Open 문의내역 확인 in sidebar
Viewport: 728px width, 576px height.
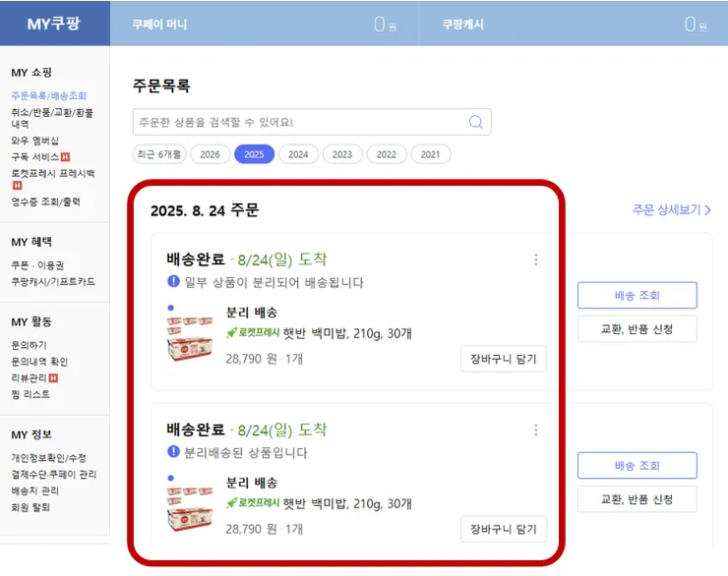39,362
